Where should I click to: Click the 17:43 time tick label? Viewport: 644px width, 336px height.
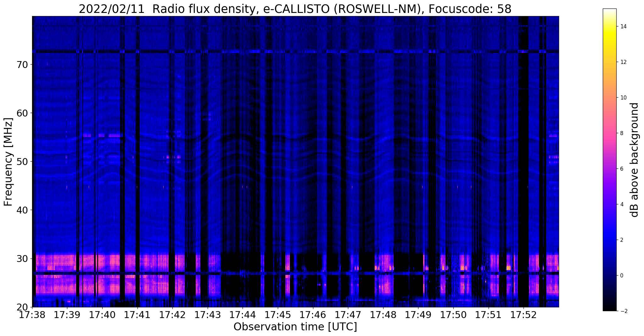pyautogui.click(x=208, y=315)
